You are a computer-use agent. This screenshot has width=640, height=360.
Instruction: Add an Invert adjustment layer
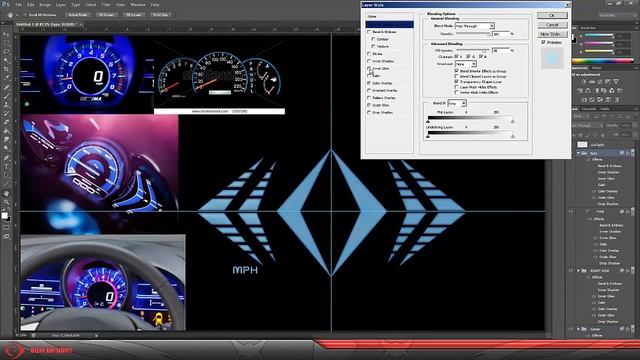584,100
